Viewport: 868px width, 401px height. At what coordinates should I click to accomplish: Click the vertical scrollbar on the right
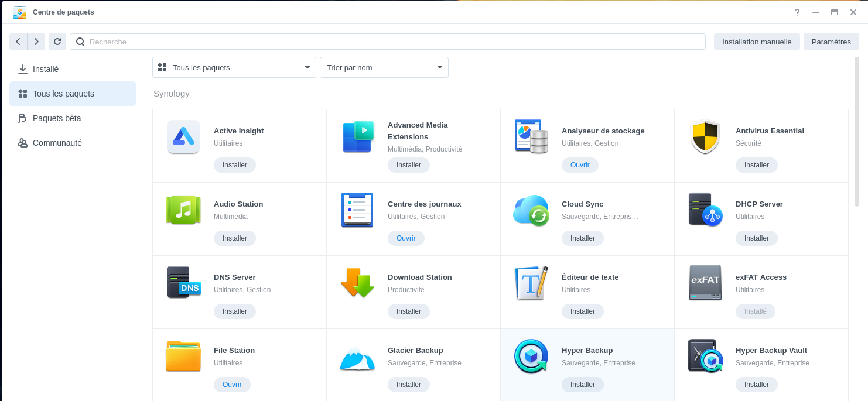click(x=856, y=132)
